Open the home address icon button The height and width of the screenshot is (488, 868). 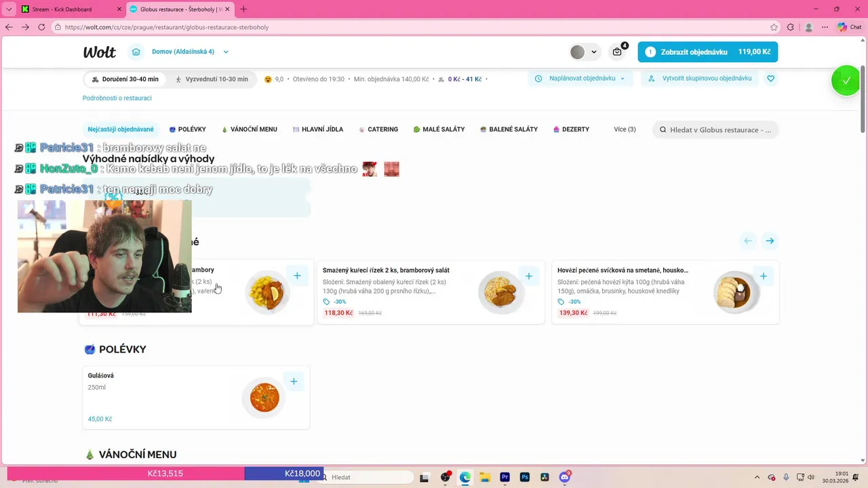(136, 52)
